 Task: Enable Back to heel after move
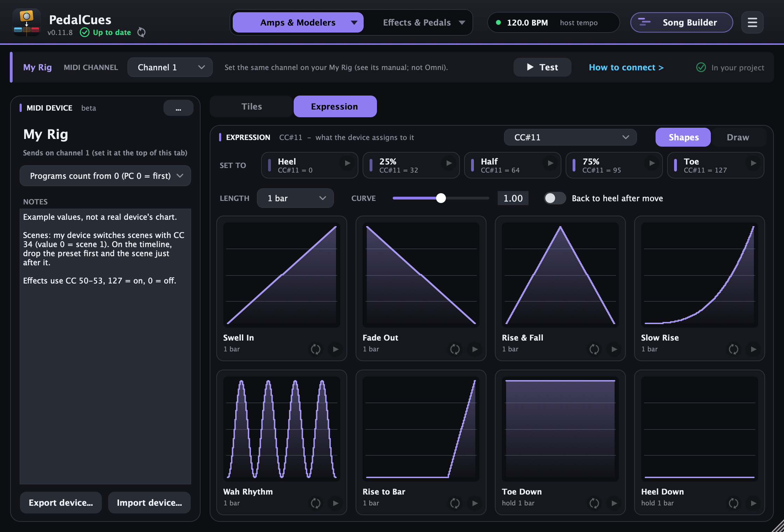click(555, 198)
